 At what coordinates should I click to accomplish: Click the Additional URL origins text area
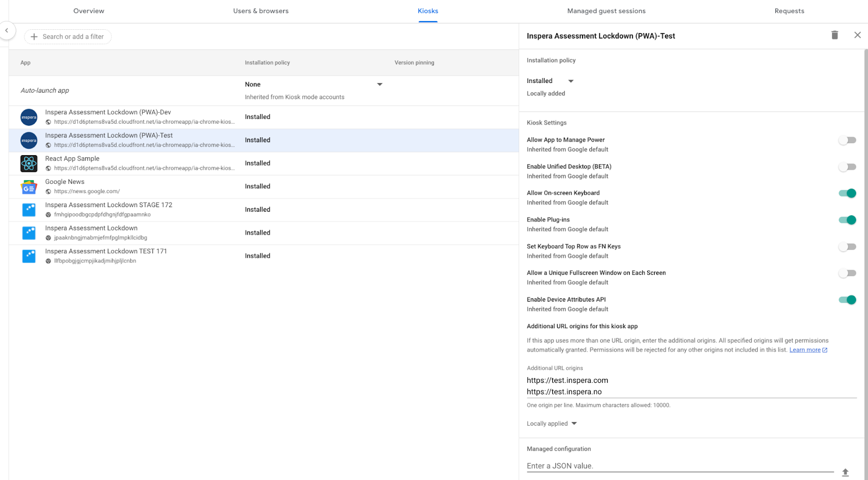(x=692, y=386)
